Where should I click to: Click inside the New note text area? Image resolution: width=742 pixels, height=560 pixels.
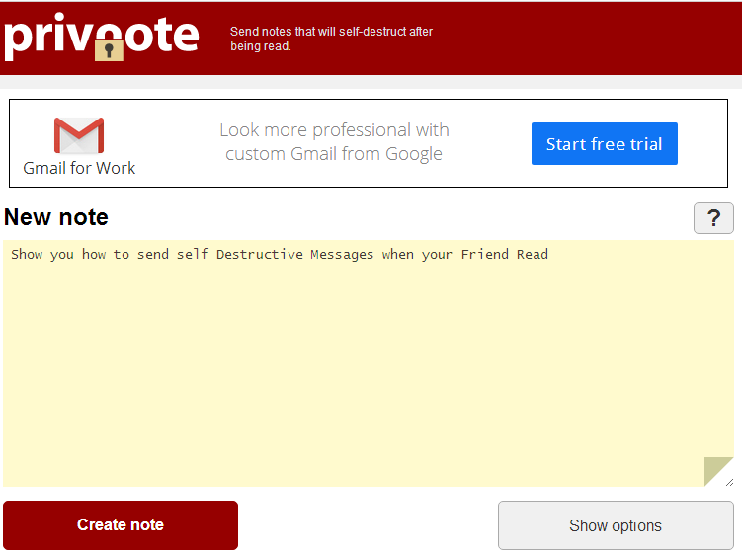[x=369, y=363]
